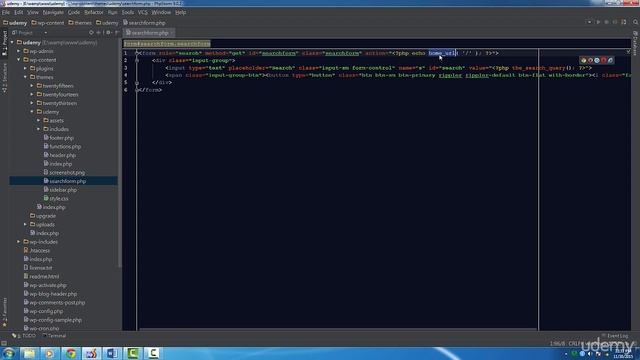This screenshot has width=640, height=360.
Task: Open the VCS menu
Action: click(x=142, y=12)
